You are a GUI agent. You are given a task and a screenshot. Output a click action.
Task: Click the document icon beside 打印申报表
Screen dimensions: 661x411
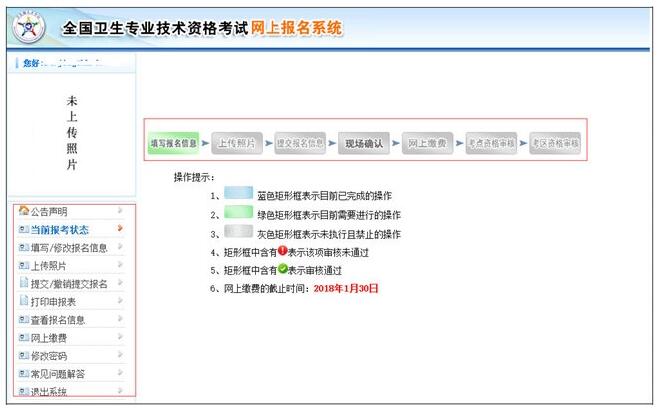24,302
